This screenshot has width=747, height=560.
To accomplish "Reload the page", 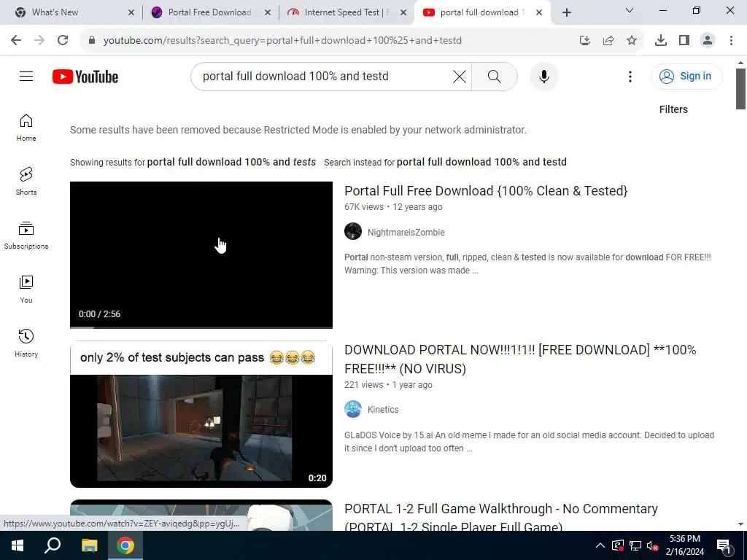I will [63, 40].
